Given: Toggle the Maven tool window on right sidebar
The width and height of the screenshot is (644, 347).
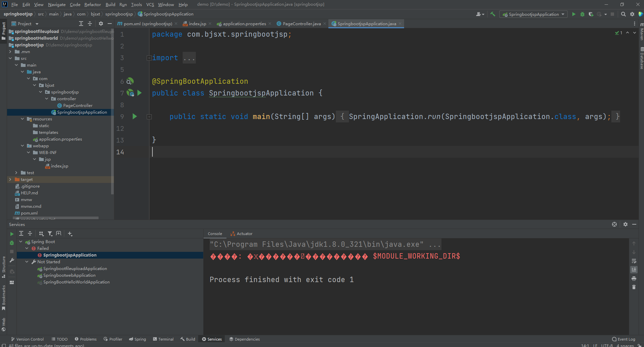Looking at the screenshot, I should [x=641, y=32].
